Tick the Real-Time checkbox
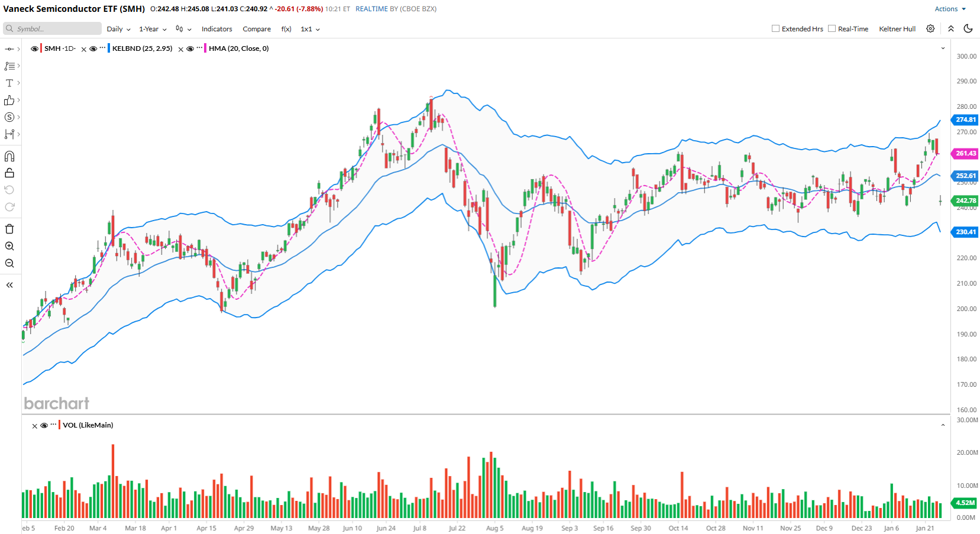Viewport: 980px width, 534px height. point(832,28)
